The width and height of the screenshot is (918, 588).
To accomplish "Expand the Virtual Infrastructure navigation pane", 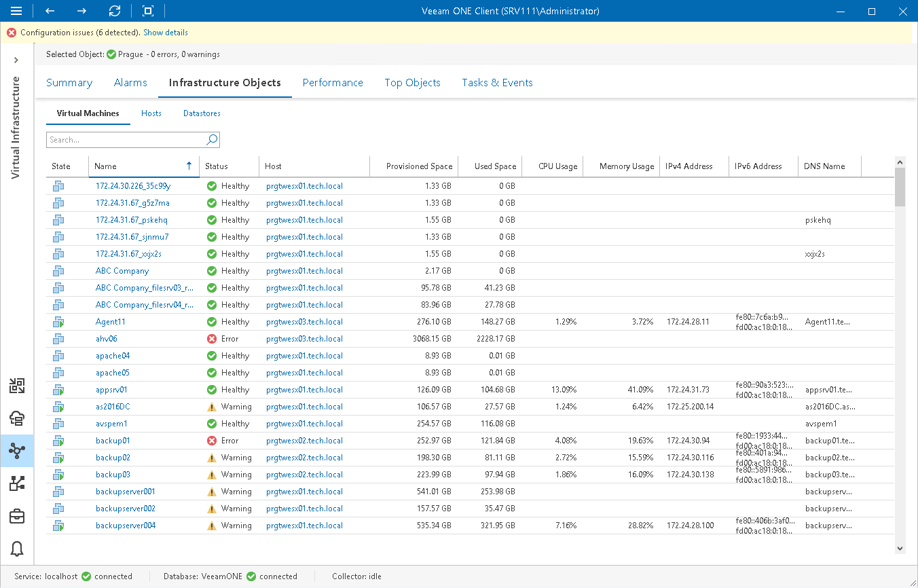I will [16, 60].
